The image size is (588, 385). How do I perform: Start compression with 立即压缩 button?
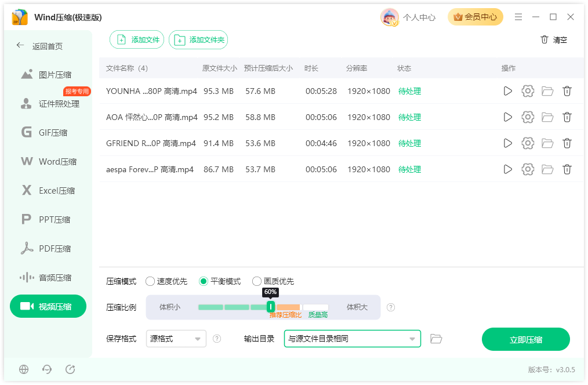point(526,340)
